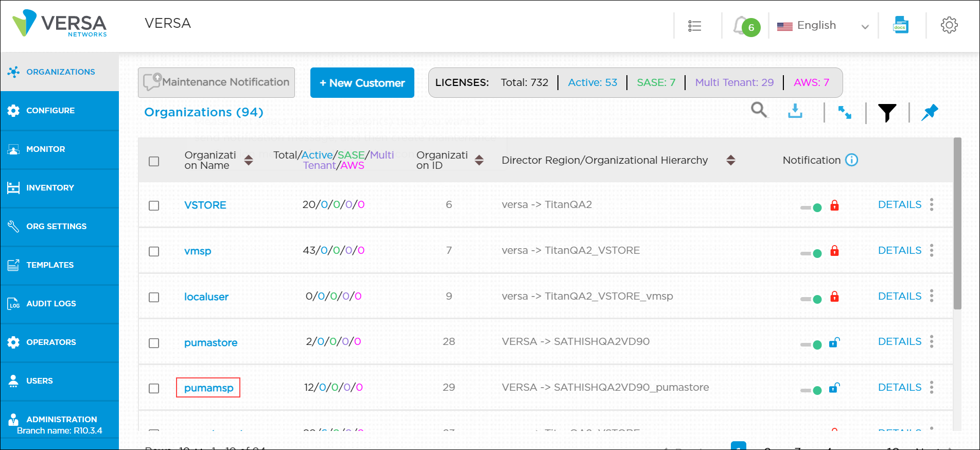The width and height of the screenshot is (980, 450).
Task: Open the three-dot menu for localuser
Action: tap(932, 296)
